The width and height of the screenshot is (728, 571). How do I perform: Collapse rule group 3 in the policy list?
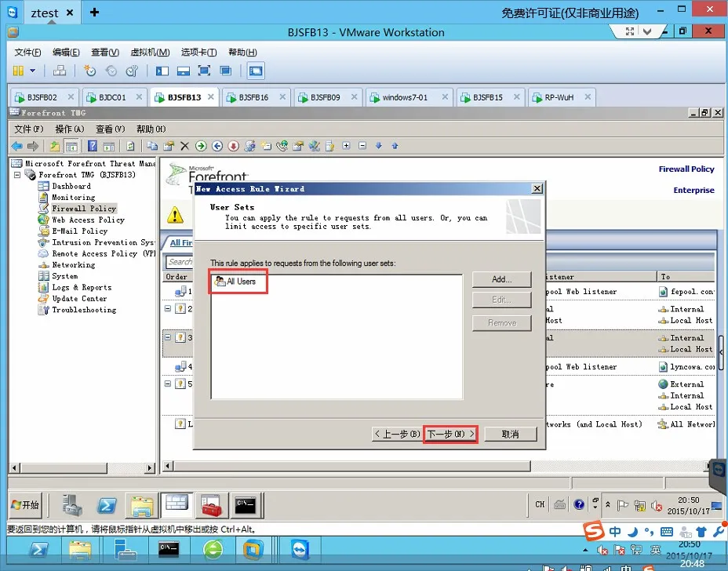coord(168,337)
